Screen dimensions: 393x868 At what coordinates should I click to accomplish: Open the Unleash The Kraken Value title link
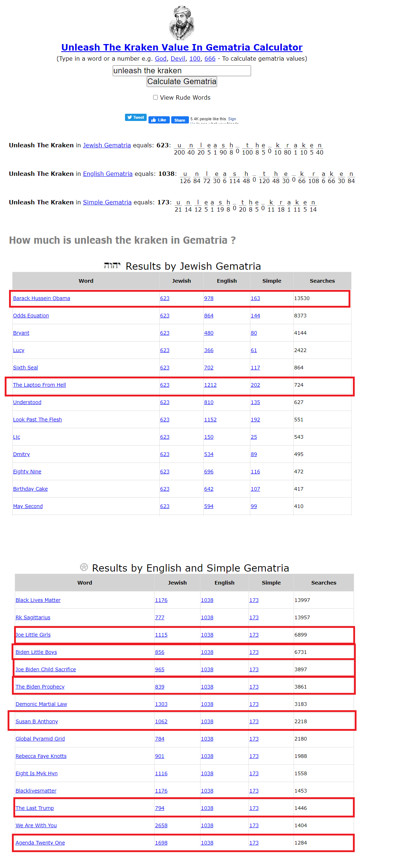click(182, 47)
